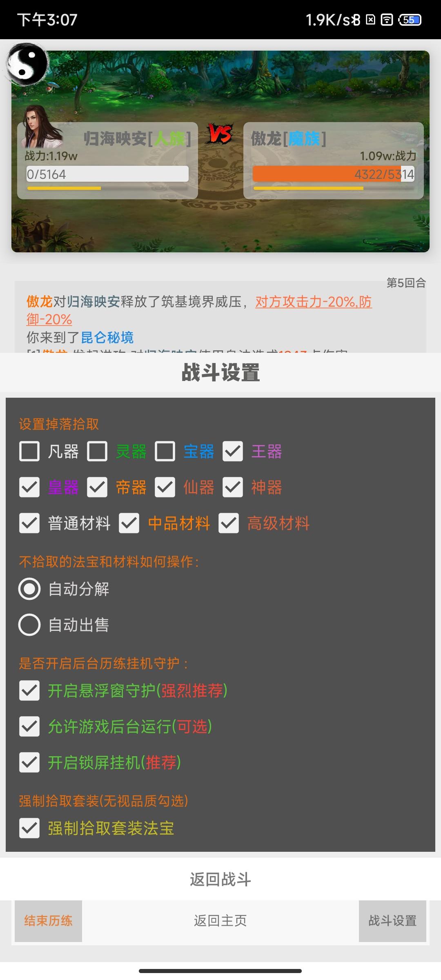This screenshot has width=441, height=980.
Task: Tap the yin-yang Taiji icon
Action: 27,65
